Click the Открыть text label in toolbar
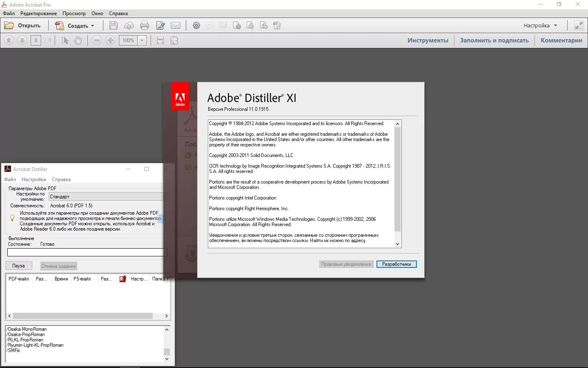588x368 pixels. click(29, 25)
